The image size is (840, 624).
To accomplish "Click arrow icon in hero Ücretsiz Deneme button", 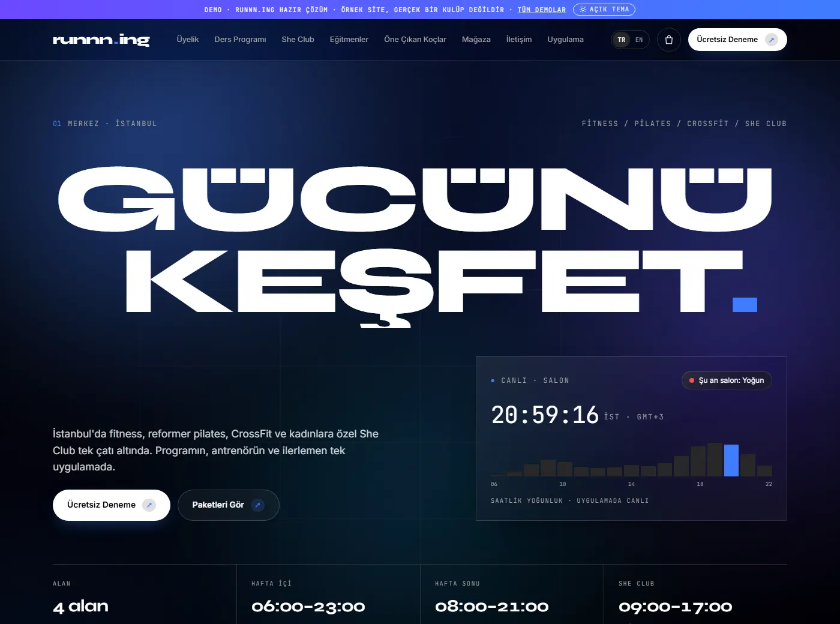I will (x=149, y=505).
